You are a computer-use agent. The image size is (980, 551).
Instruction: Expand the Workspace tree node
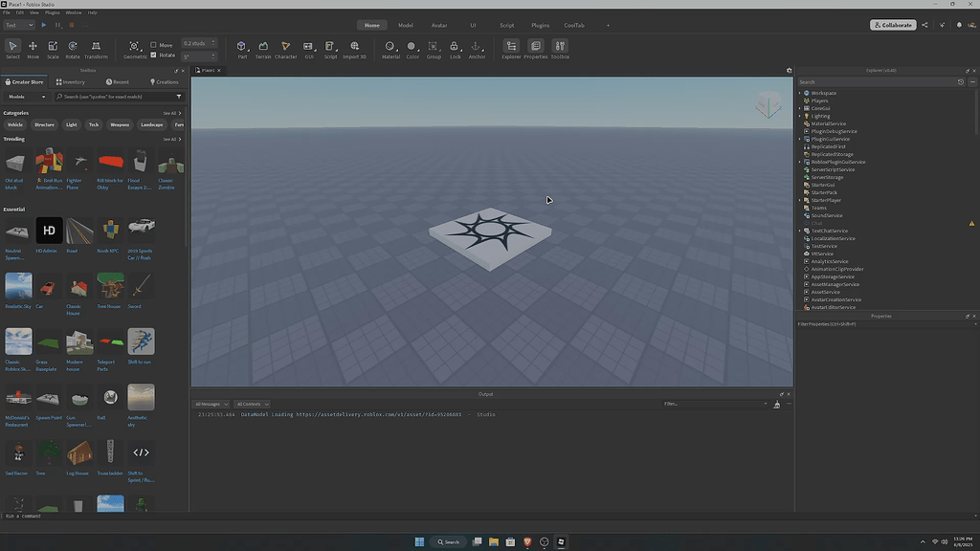coord(800,93)
